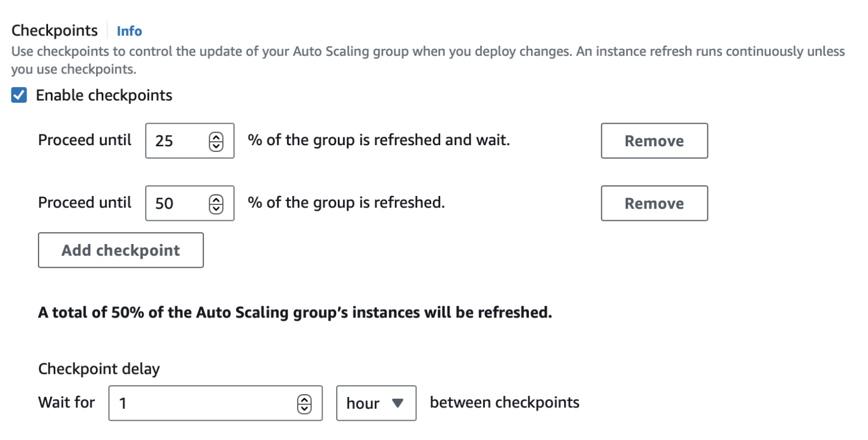The height and width of the screenshot is (440, 868).
Task: Click the Enable checkpoints label text
Action: 104,95
